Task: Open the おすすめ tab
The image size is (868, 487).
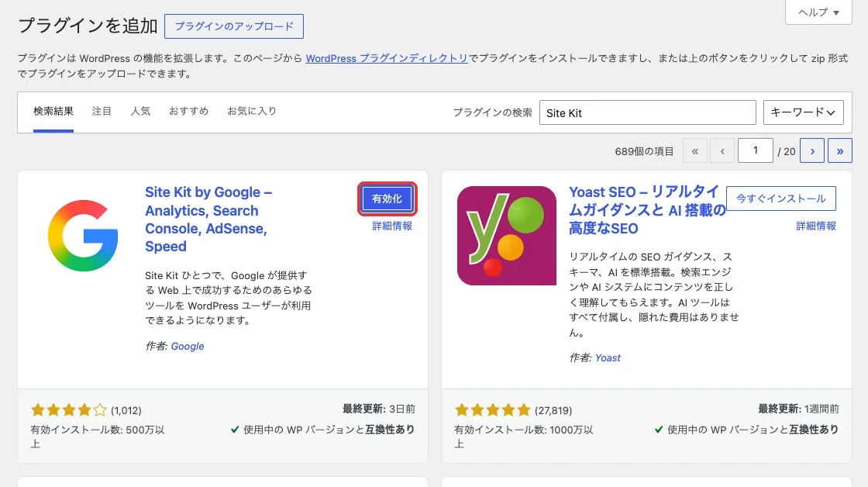Action: (x=189, y=112)
